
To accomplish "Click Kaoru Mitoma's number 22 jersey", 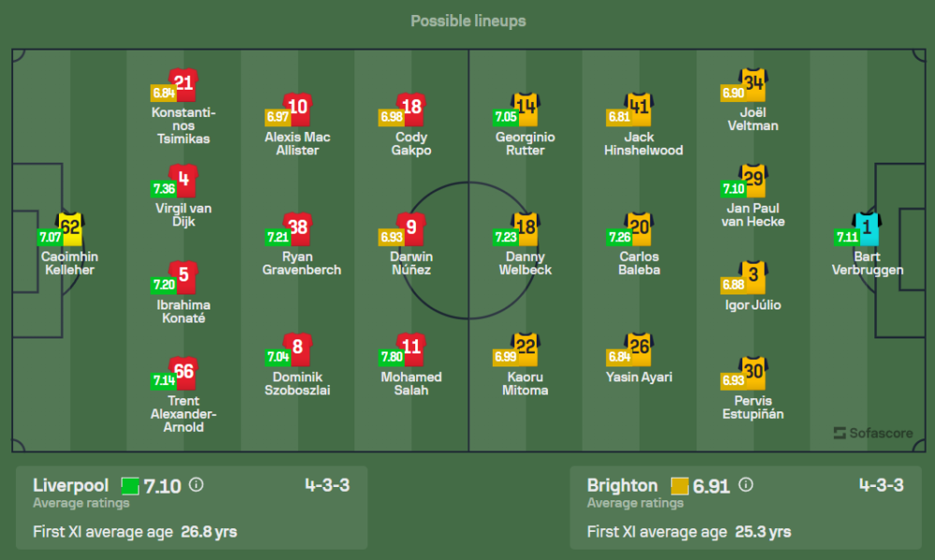I will pyautogui.click(x=525, y=348).
